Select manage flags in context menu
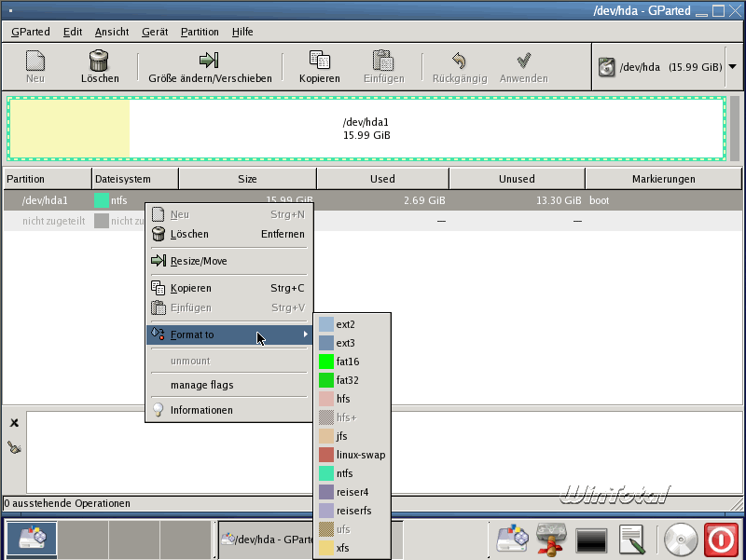746x560 pixels. 201,385
